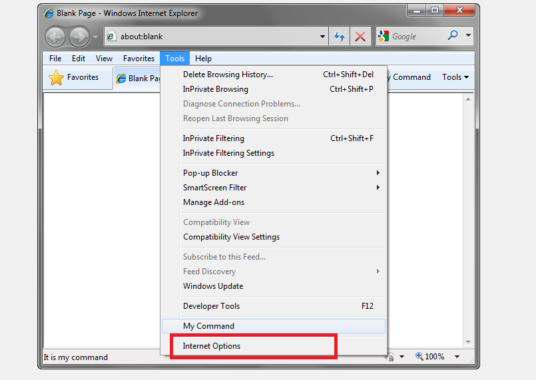The height and width of the screenshot is (380, 536).
Task: Click the scrollbar up arrow
Action: click(468, 99)
